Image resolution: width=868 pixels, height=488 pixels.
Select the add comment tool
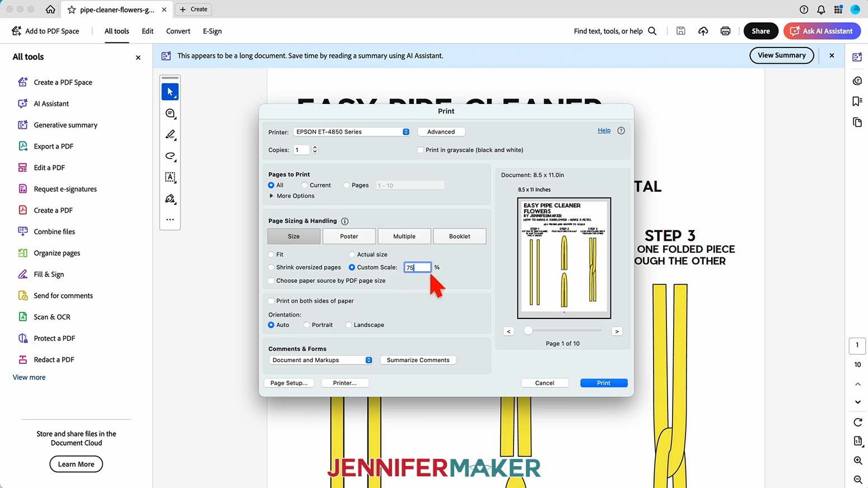coord(170,114)
